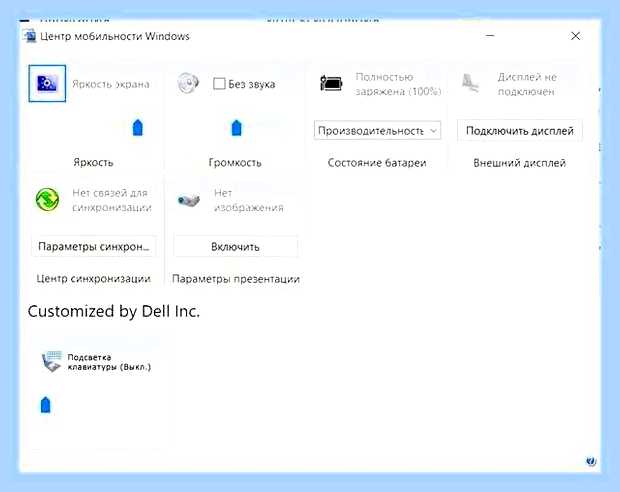
Task: Click the Mobility Center title bar icon
Action: pyautogui.click(x=30, y=36)
